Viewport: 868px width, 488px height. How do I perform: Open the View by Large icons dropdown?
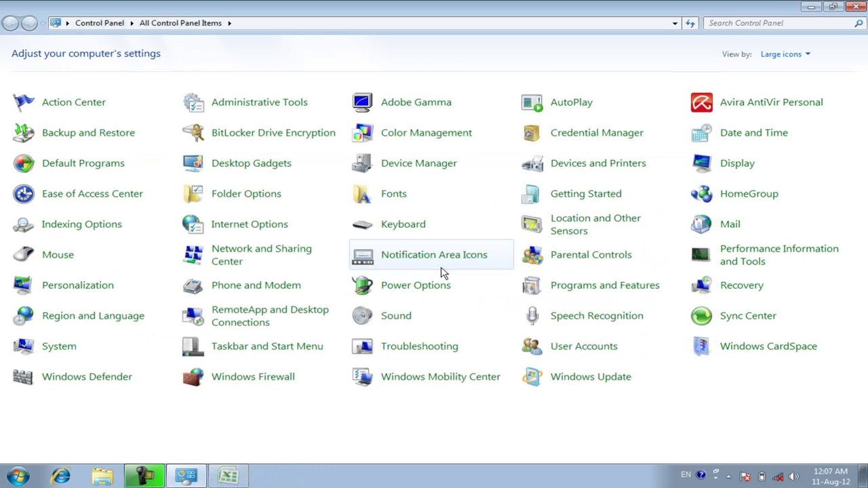[x=785, y=54]
